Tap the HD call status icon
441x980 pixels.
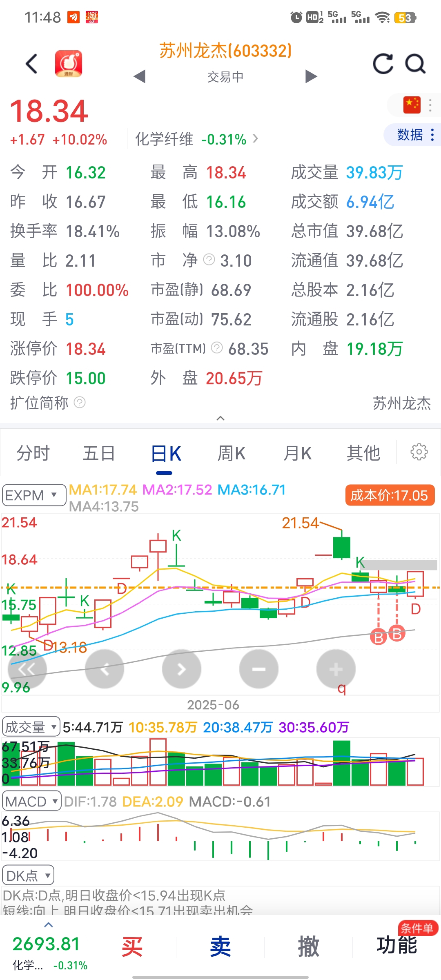pos(315,17)
